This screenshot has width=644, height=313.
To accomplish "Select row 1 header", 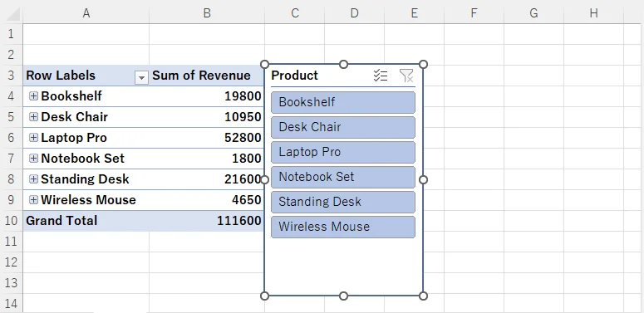I will point(11,34).
